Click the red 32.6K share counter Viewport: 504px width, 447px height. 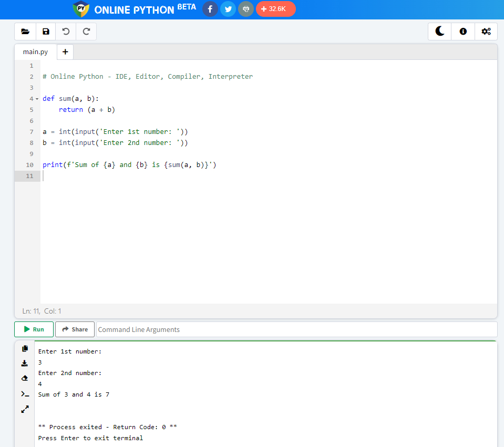click(x=276, y=9)
